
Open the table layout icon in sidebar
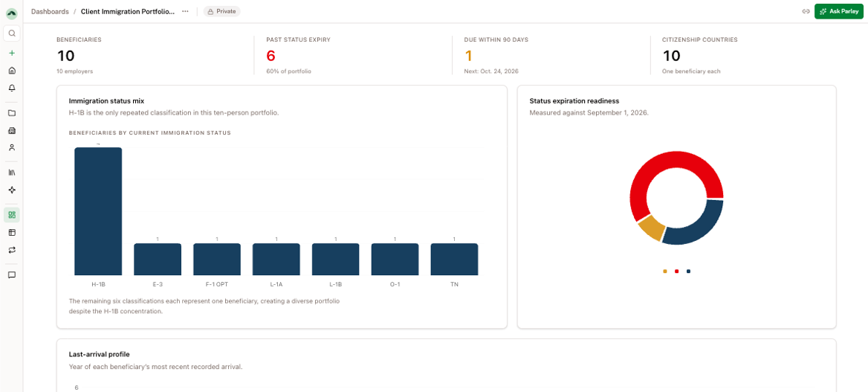pos(12,232)
